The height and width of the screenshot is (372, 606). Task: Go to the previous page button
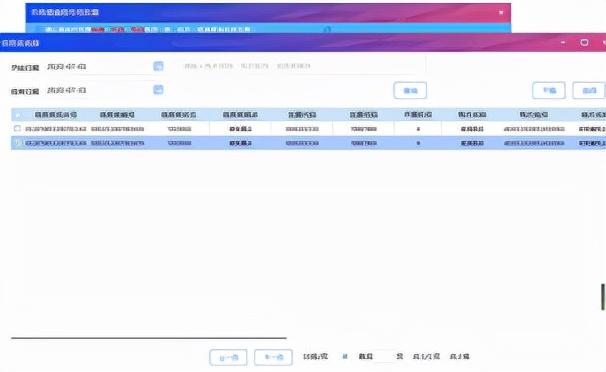coord(228,357)
